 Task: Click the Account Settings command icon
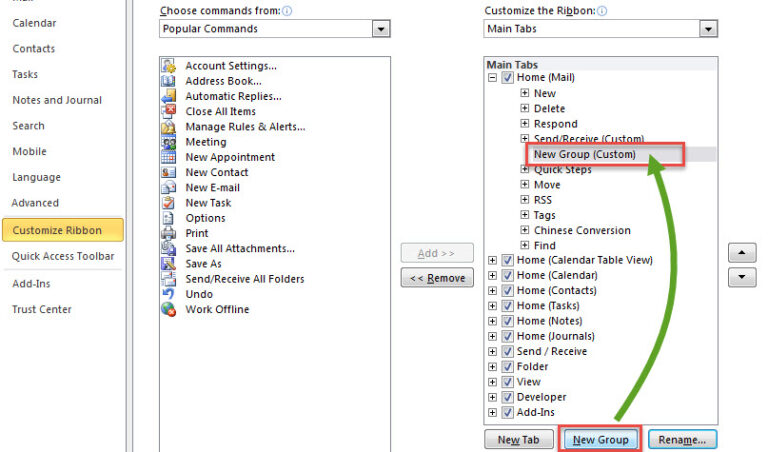[168, 66]
